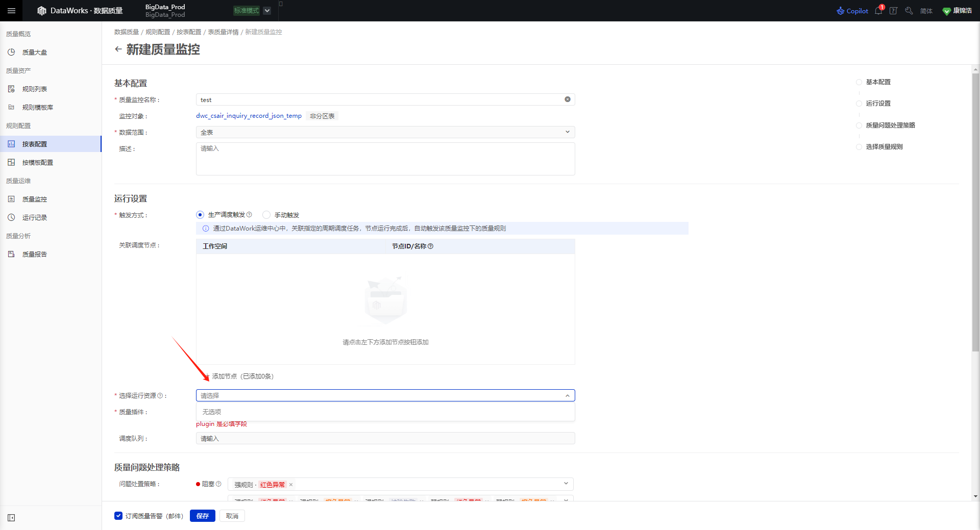Click the 规则模板库 folder icon
The image size is (980, 530).
tap(11, 107)
